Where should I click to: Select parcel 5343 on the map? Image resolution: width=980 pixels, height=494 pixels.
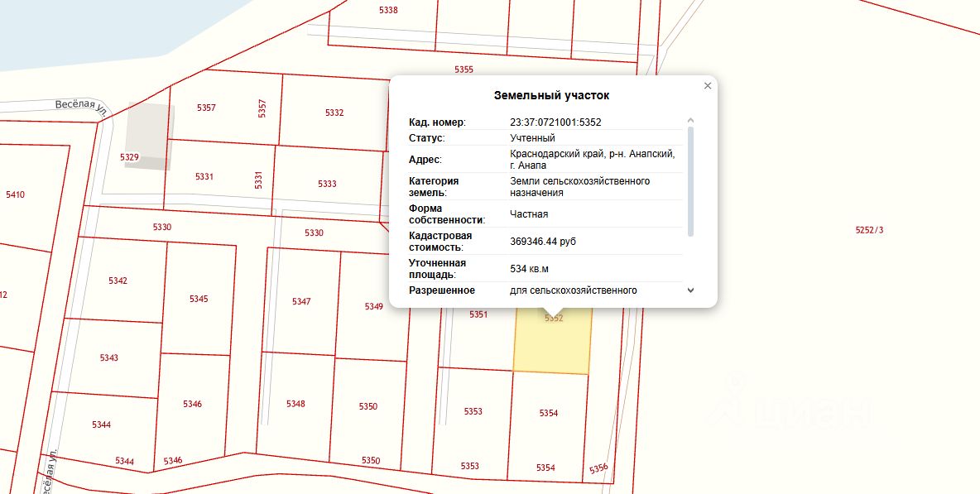point(108,357)
